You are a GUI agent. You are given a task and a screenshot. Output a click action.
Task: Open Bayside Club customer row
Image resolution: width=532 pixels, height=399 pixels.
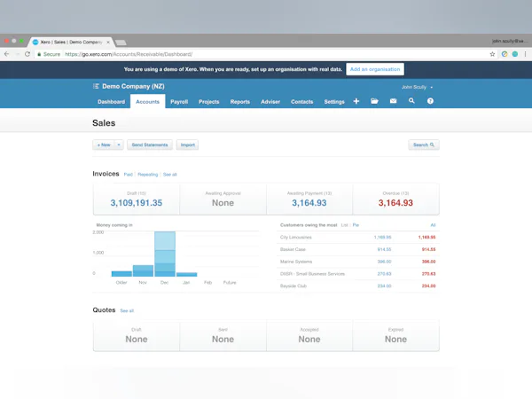click(x=358, y=286)
